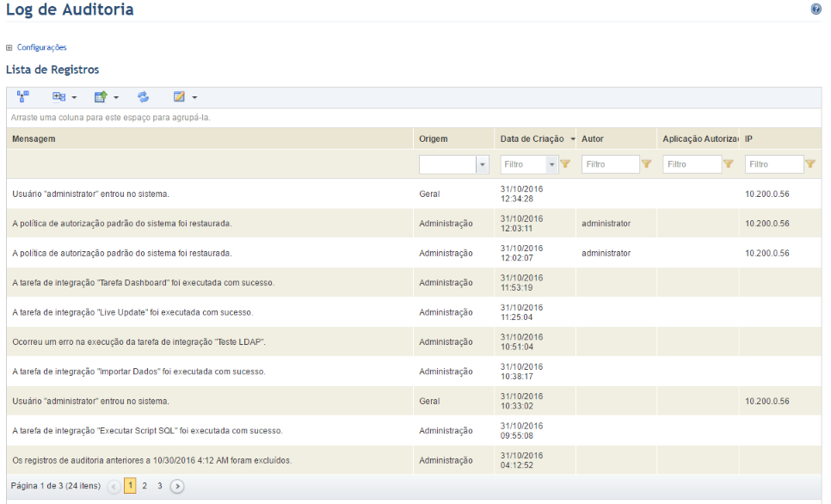831x504 pixels.
Task: Focus the Aplicação Autorizada filter field
Action: 692,164
